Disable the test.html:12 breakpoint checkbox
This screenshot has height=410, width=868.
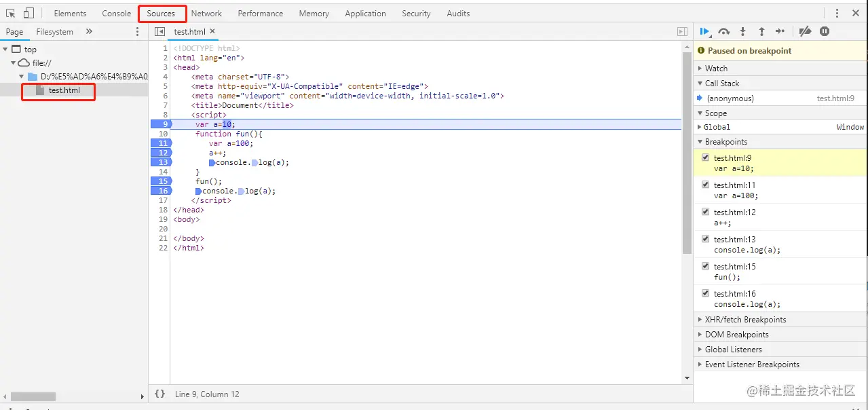coord(705,212)
